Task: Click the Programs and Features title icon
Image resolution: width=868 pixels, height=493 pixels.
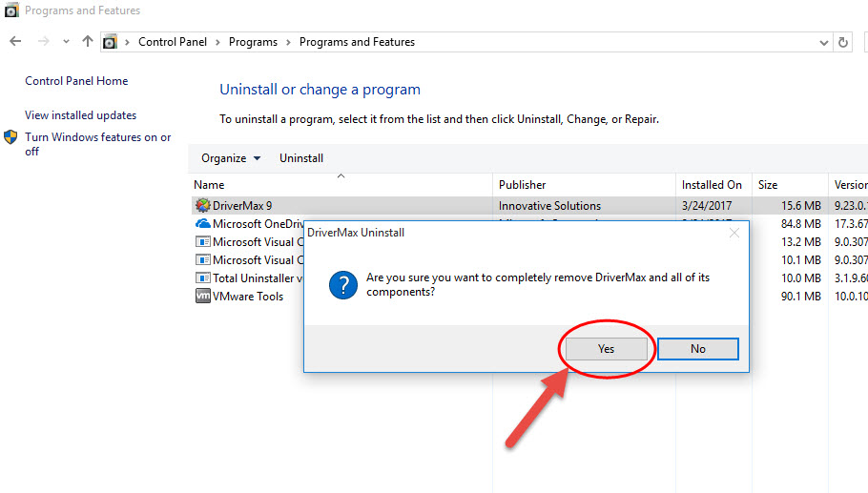Action: pos(11,10)
